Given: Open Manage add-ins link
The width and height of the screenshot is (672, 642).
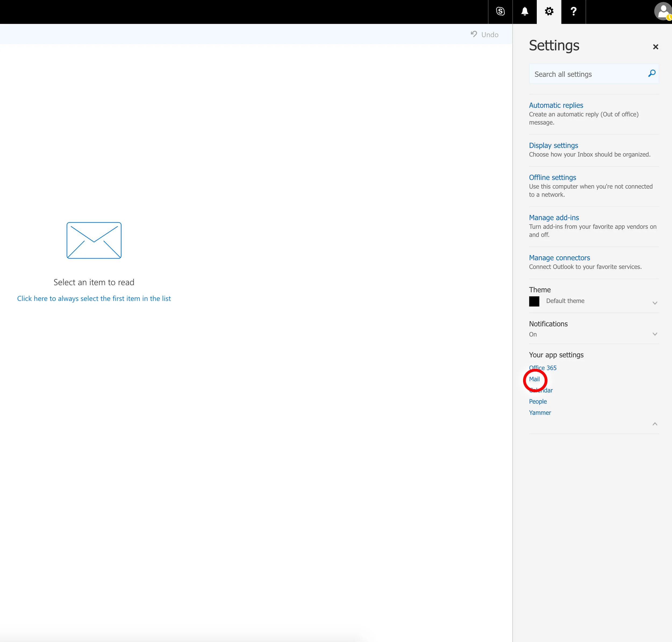Looking at the screenshot, I should 554,218.
